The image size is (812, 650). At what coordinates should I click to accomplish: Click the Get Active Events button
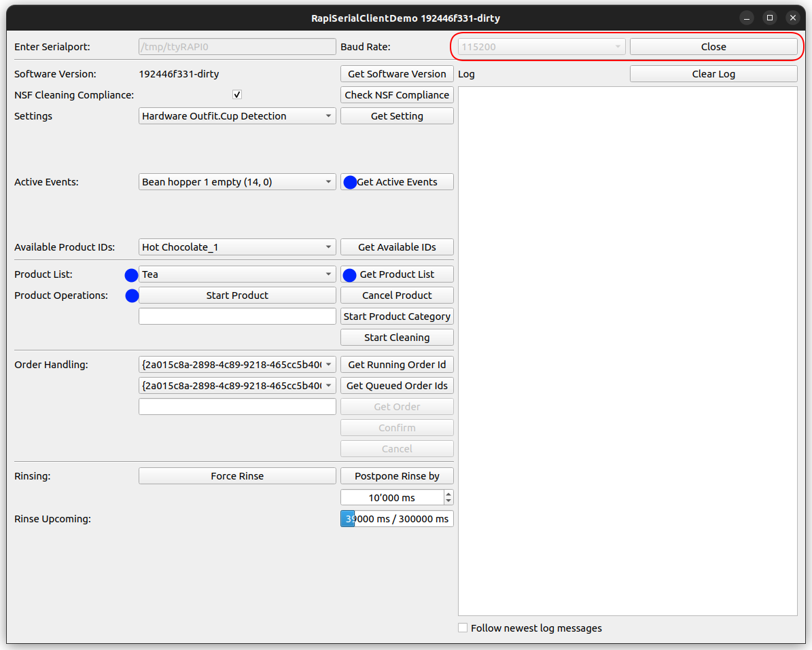[397, 182]
